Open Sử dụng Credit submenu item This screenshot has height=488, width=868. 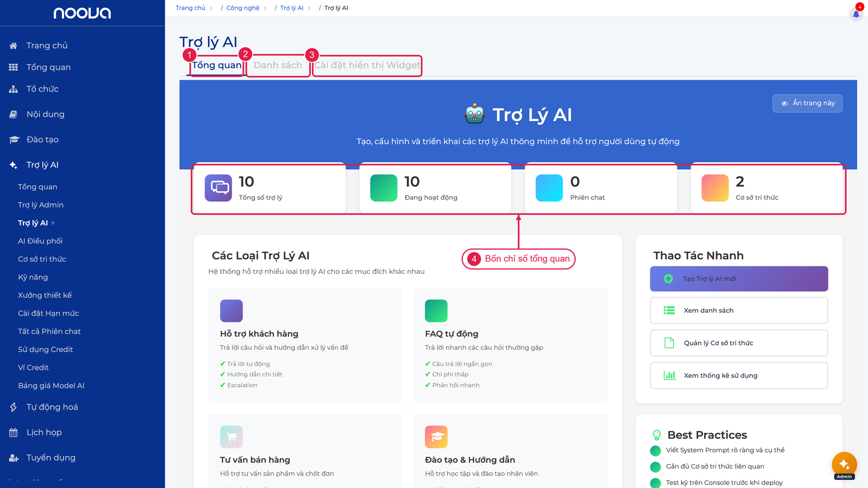tap(45, 350)
